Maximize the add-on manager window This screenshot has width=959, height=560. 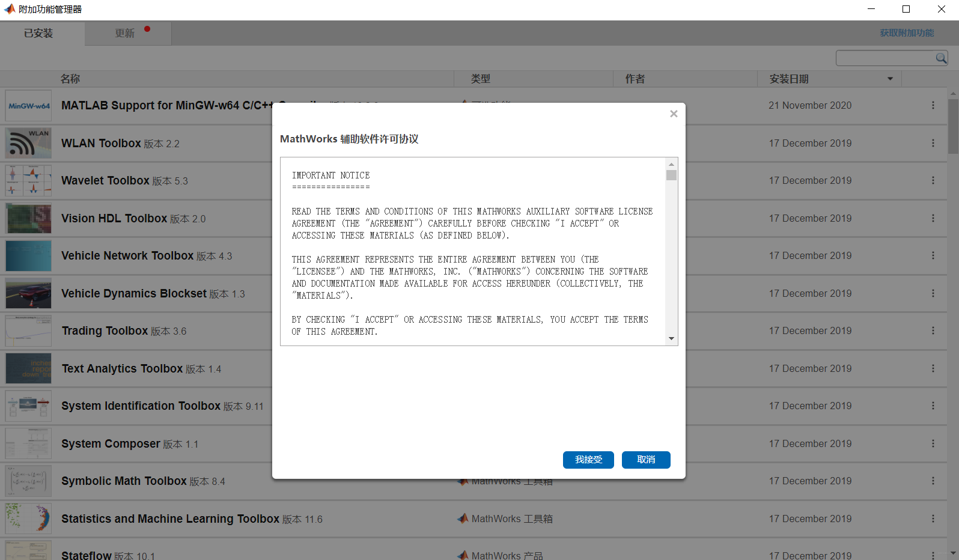(906, 9)
